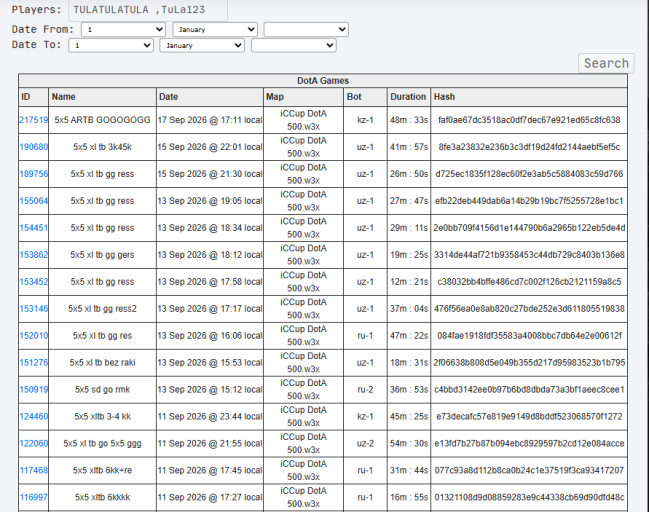The image size is (649, 512).
Task: Click the Date column header
Action: click(x=210, y=96)
